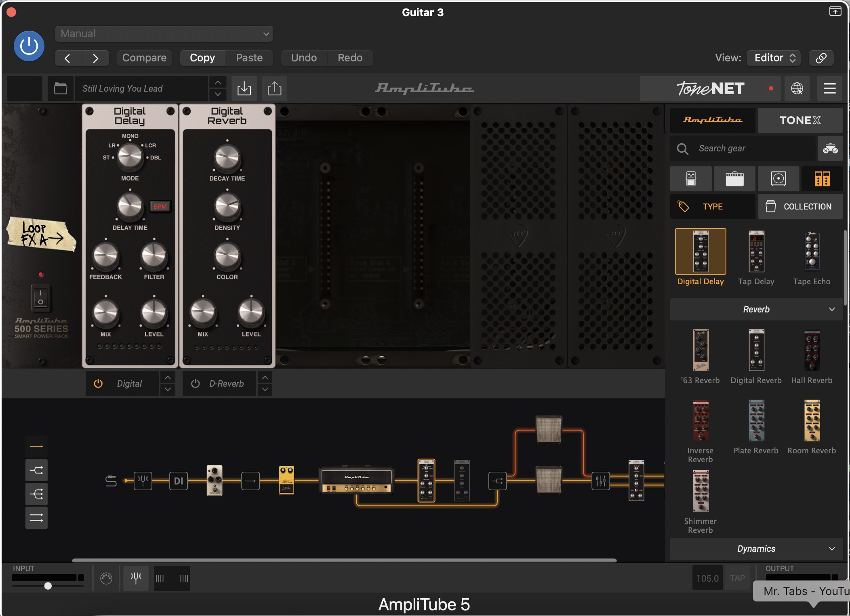This screenshot has height=616, width=850.
Task: Click up arrow beside Digital slot name
Action: (168, 377)
